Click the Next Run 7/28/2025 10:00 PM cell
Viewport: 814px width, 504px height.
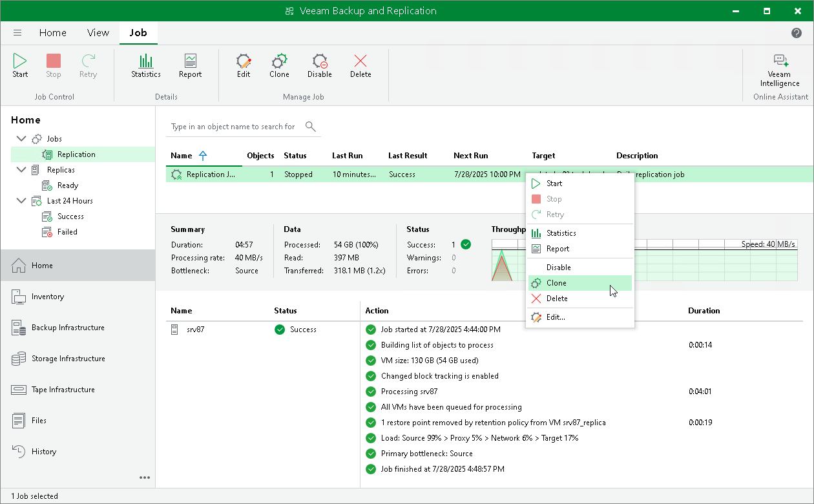click(487, 174)
